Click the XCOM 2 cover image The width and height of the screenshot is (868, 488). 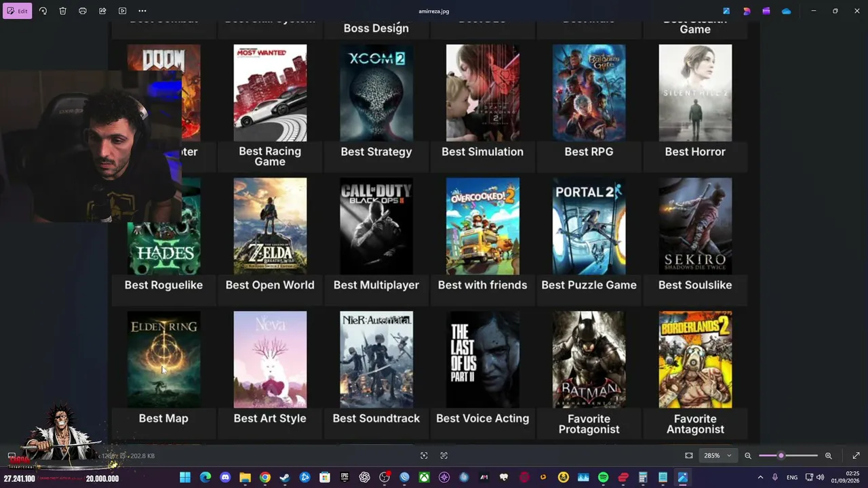[x=376, y=93]
